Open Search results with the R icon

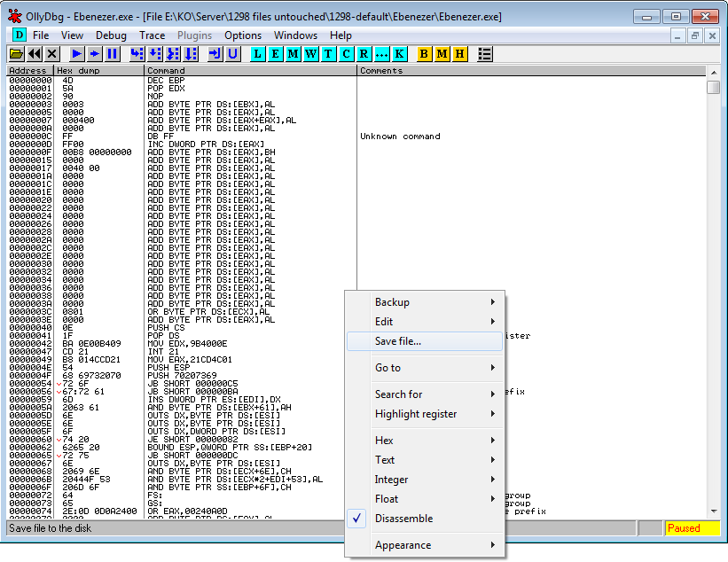(364, 54)
